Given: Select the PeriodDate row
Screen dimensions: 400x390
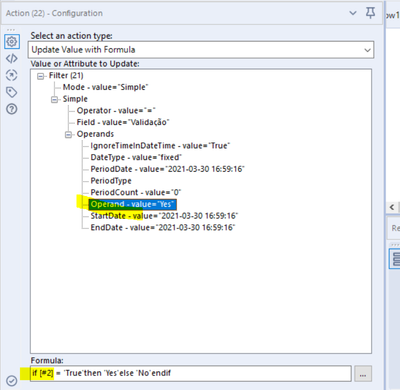Looking at the screenshot, I should coord(167,169).
